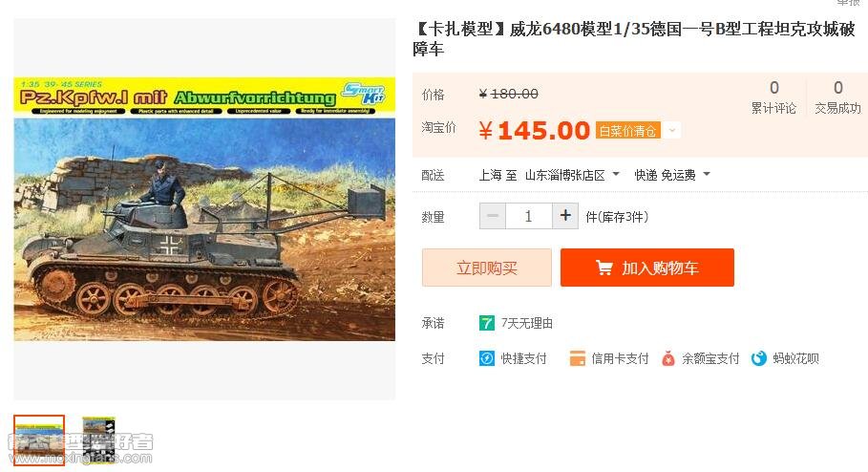Click the red Yu'e Bao money bag icon

(668, 358)
